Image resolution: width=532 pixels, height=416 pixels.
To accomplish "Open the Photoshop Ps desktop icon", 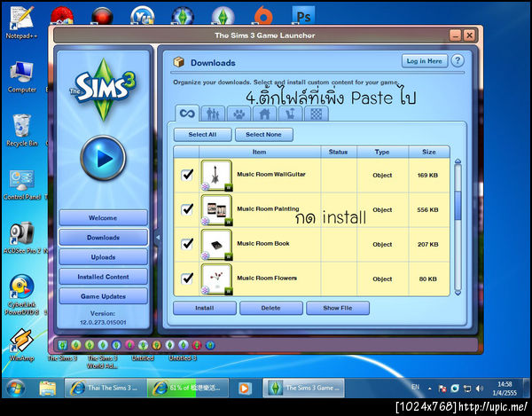I will coord(303,16).
